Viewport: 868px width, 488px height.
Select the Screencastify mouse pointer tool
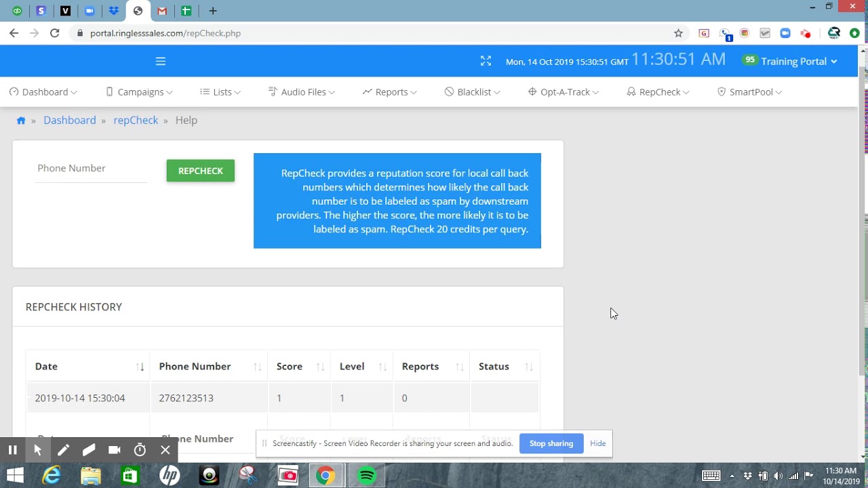click(x=38, y=450)
